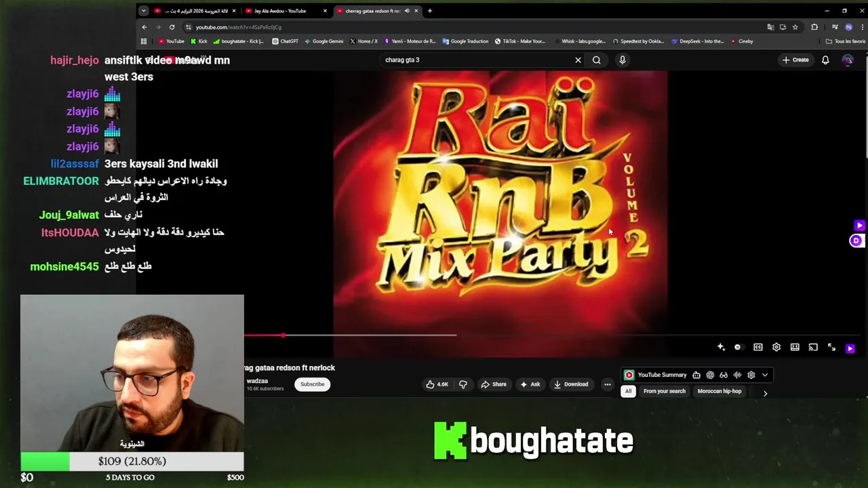Reload the page in the browser toolbar
The height and width of the screenshot is (488, 868).
[x=172, y=27]
